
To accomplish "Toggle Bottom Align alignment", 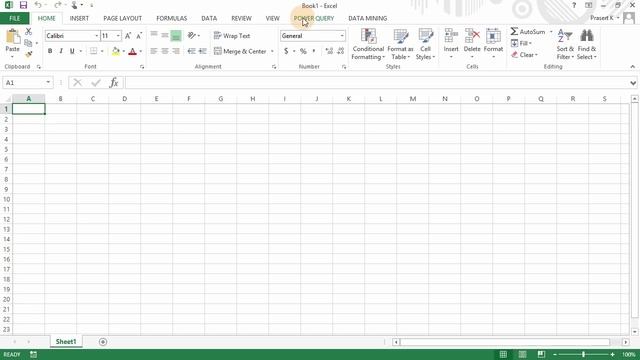I will (176, 36).
